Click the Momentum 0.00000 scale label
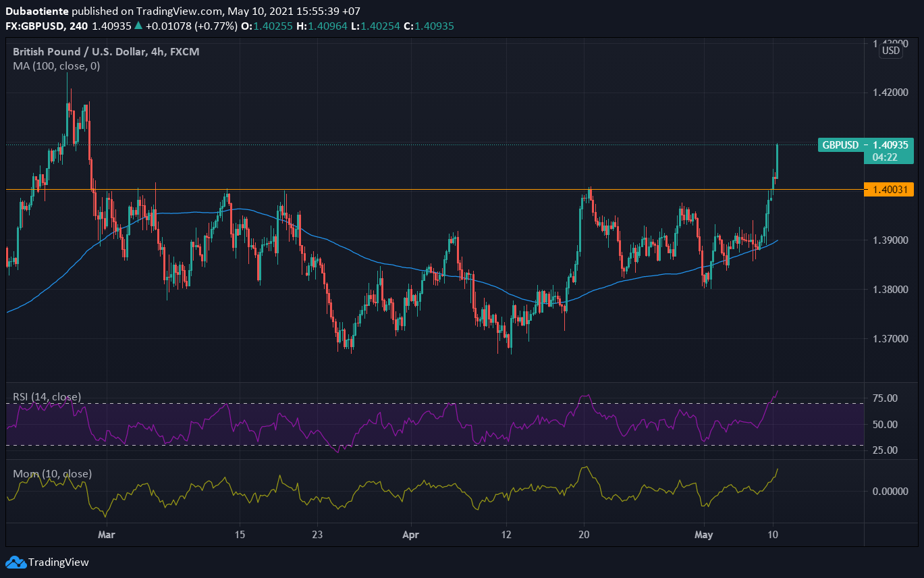This screenshot has height=578, width=924. 890,491
